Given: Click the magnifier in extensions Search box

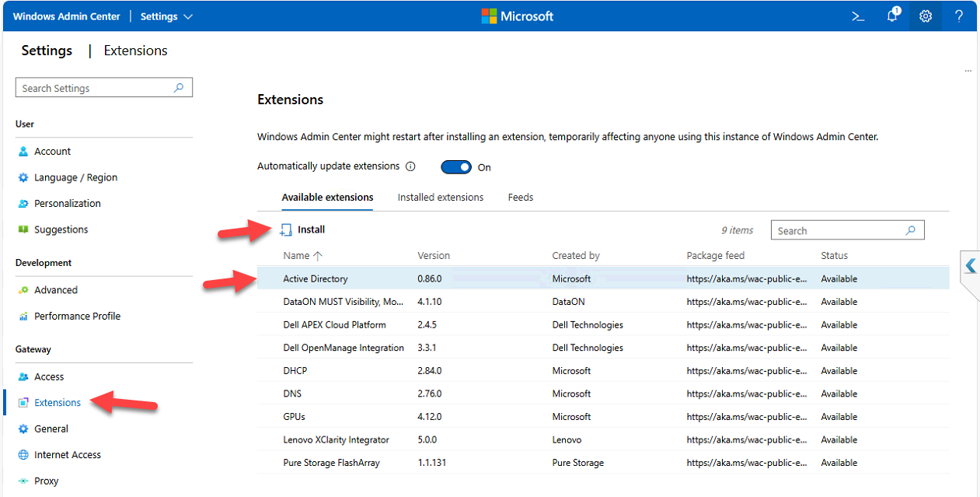Looking at the screenshot, I should coord(911,230).
